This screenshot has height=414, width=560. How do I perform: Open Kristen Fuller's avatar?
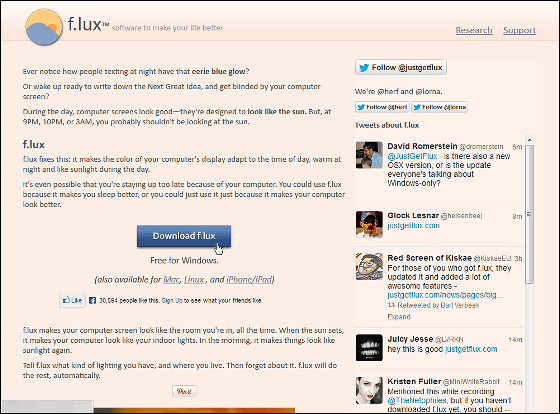point(369,390)
